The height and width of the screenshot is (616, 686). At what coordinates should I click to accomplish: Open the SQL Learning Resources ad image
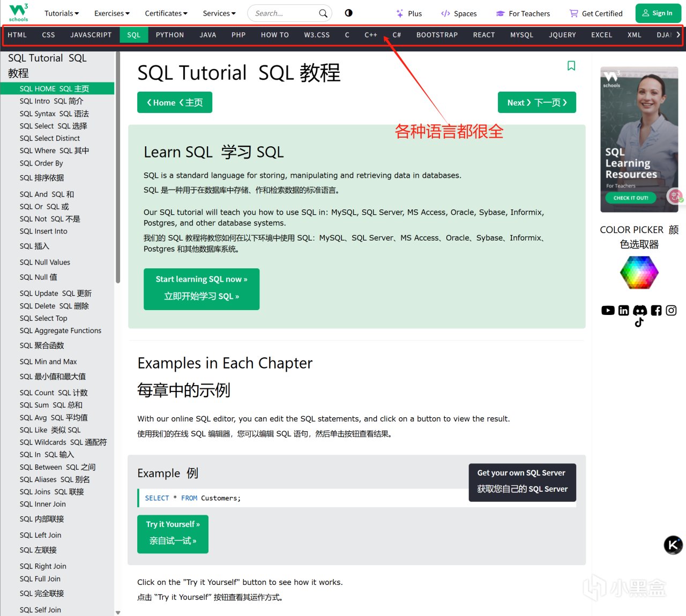(639, 139)
